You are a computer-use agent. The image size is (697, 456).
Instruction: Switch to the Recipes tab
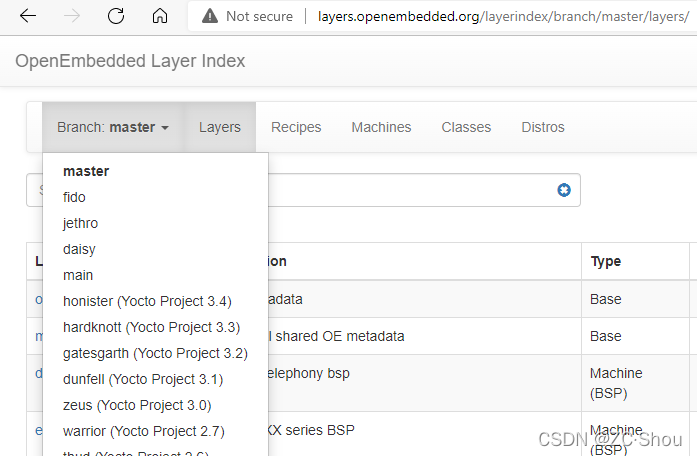(296, 127)
